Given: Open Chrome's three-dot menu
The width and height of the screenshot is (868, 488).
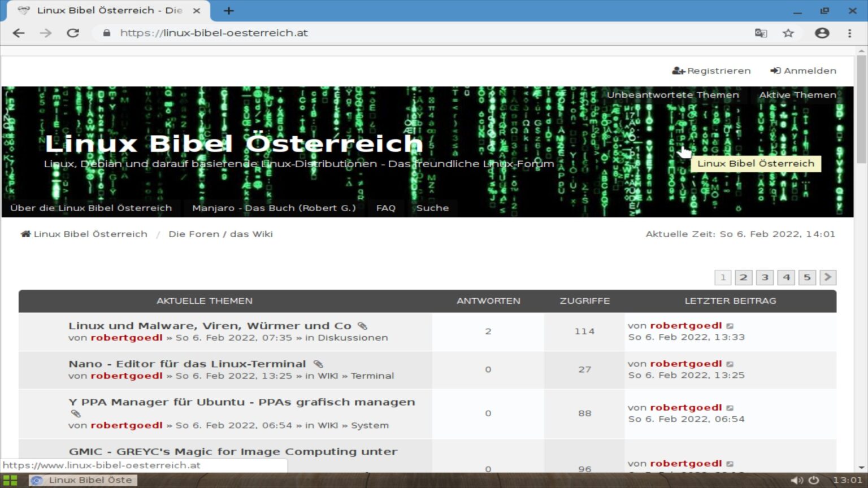Looking at the screenshot, I should pyautogui.click(x=849, y=33).
